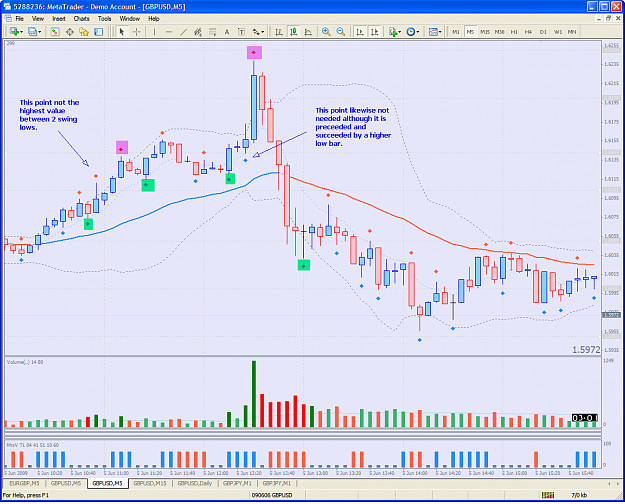This screenshot has width=625, height=504.
Task: Select the Trendline drawing tool
Action: tap(183, 32)
